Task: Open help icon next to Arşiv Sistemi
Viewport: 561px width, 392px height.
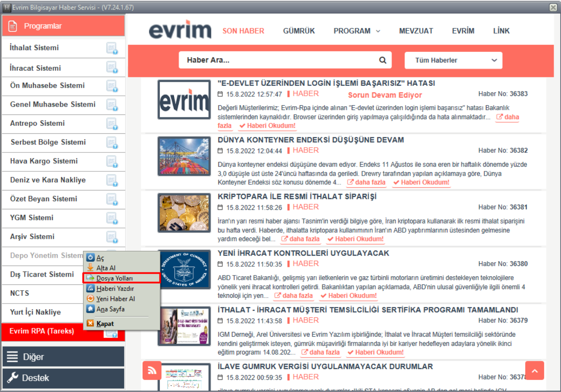Action: point(112,237)
